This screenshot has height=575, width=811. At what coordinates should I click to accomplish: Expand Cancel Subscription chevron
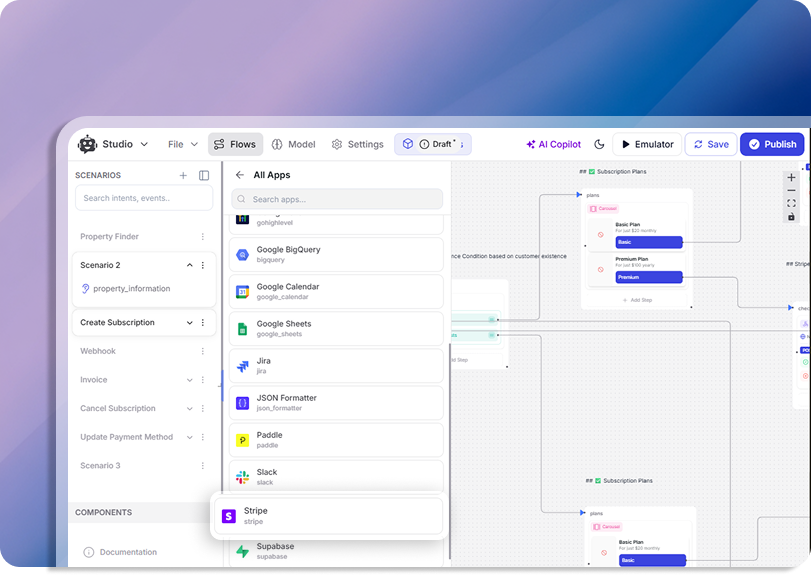pyautogui.click(x=189, y=408)
